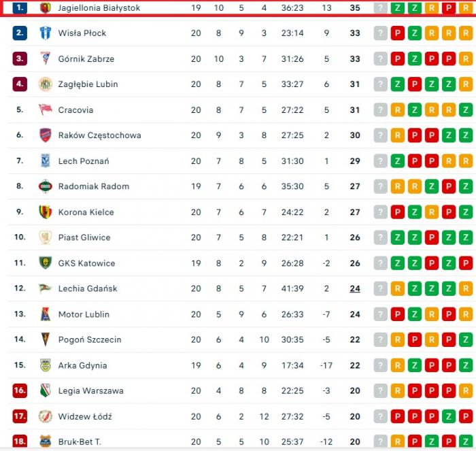The width and height of the screenshot is (476, 451).
Task: Click the Pogoń Szczecin club crest
Action: pyautogui.click(x=45, y=339)
